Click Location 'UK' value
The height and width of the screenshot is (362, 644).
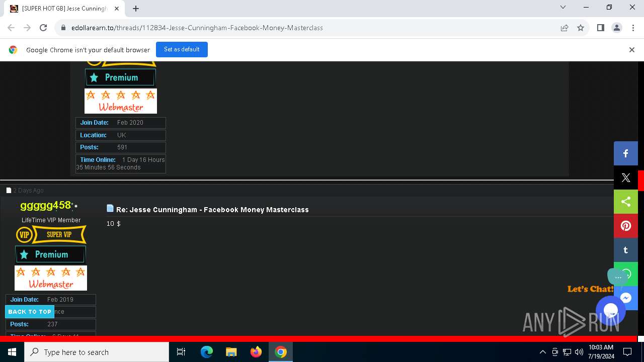point(122,135)
